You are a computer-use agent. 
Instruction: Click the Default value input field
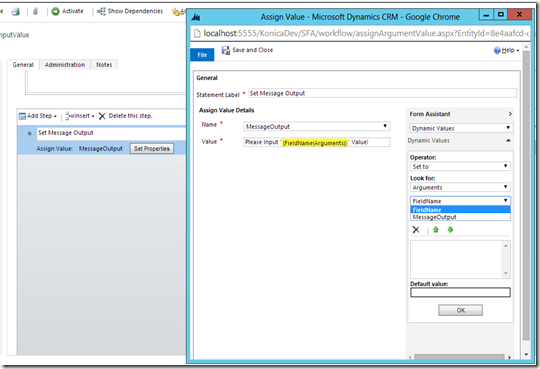pyautogui.click(x=460, y=293)
